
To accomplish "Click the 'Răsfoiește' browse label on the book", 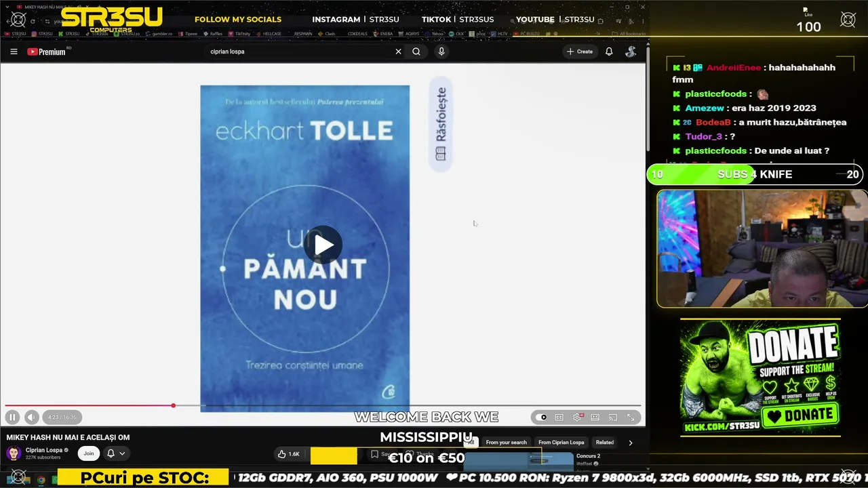I will [441, 124].
